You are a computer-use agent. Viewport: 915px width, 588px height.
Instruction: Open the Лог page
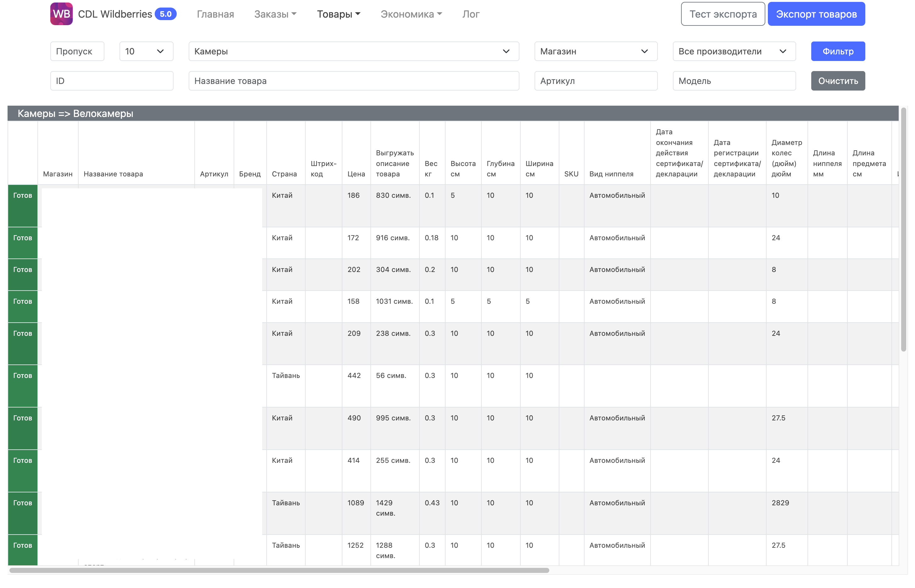click(x=471, y=14)
